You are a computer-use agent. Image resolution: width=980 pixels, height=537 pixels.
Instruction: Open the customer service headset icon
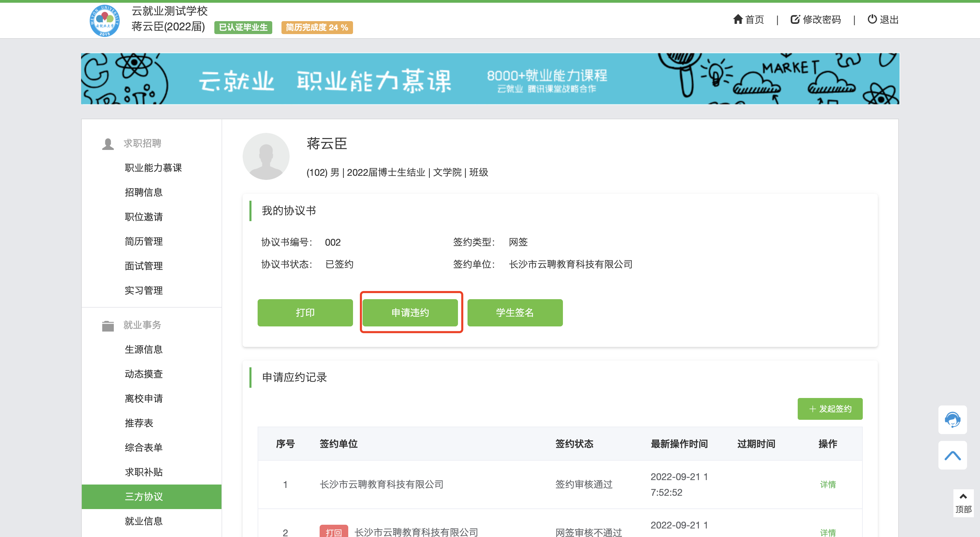[x=952, y=419]
